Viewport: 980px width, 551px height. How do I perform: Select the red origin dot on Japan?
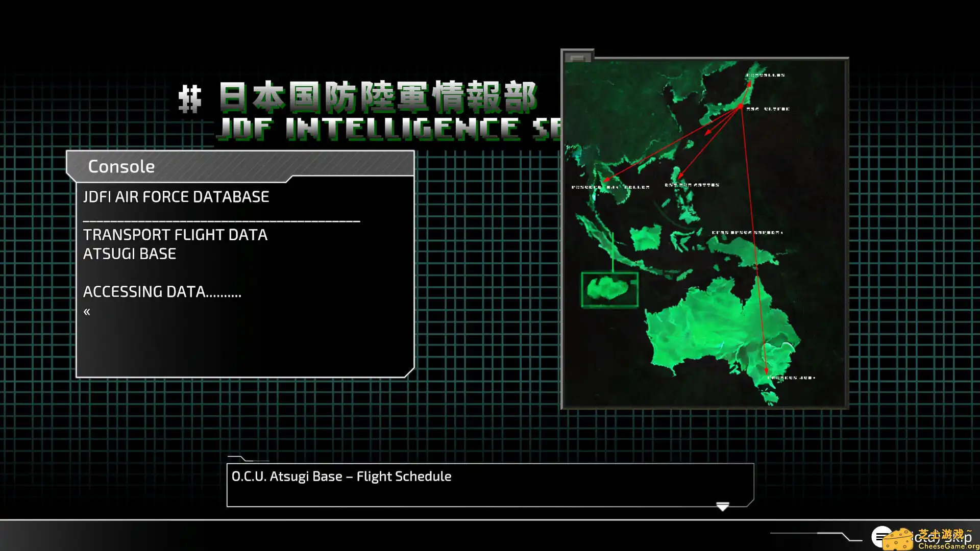click(741, 106)
